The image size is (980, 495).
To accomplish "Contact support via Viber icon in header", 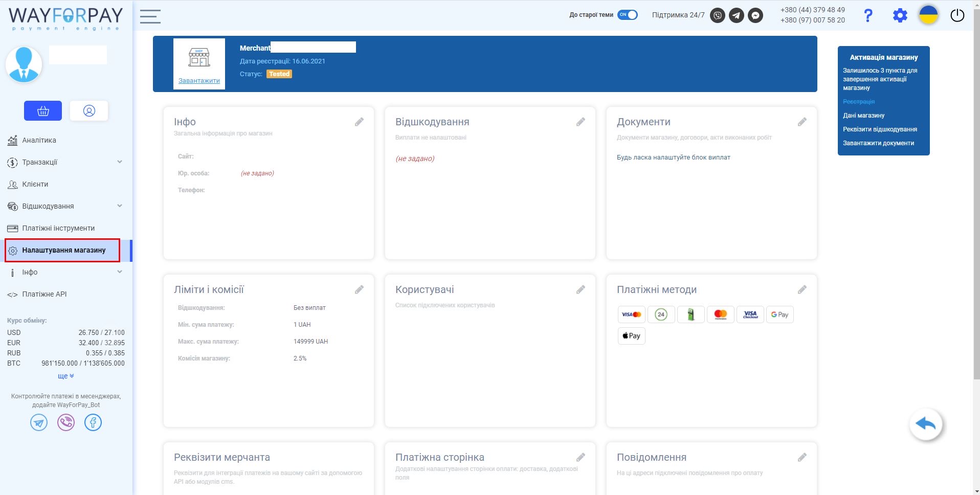I will click(x=718, y=16).
